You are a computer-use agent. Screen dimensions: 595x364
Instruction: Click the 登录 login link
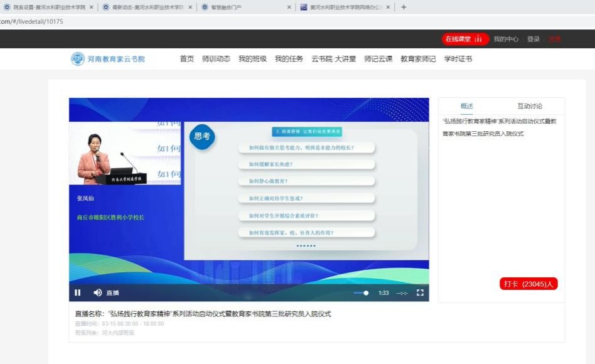tap(533, 39)
